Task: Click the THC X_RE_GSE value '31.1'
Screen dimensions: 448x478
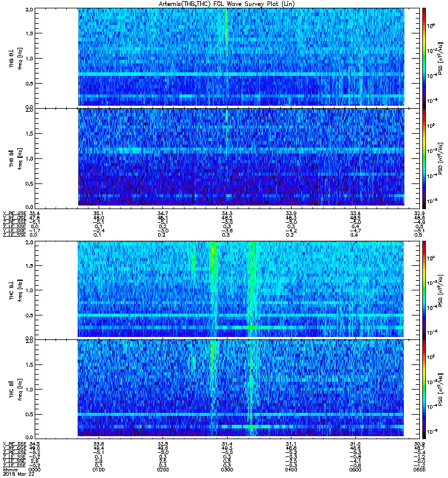Action: pyautogui.click(x=291, y=444)
